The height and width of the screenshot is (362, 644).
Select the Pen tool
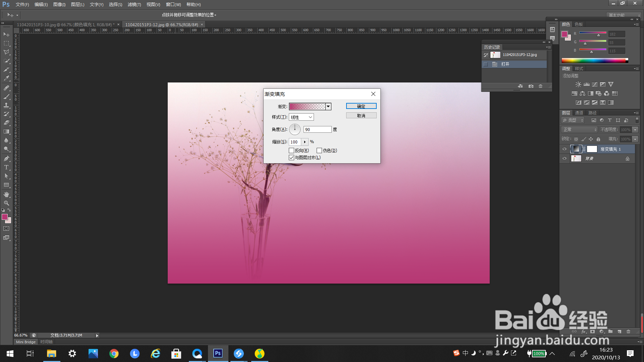(x=6, y=158)
